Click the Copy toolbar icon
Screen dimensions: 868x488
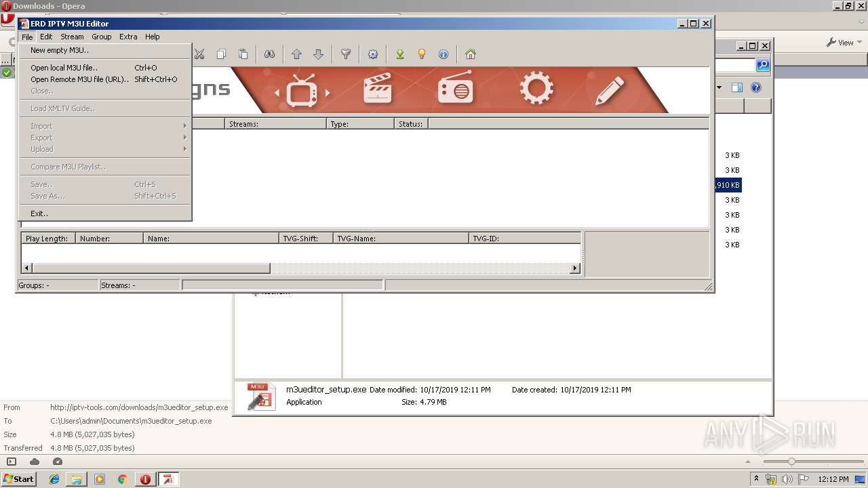(221, 54)
